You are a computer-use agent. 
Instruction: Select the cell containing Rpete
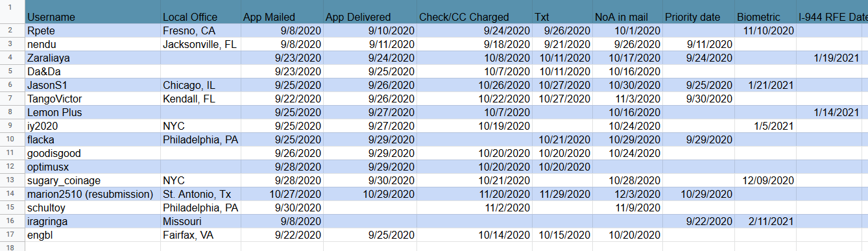92,30
